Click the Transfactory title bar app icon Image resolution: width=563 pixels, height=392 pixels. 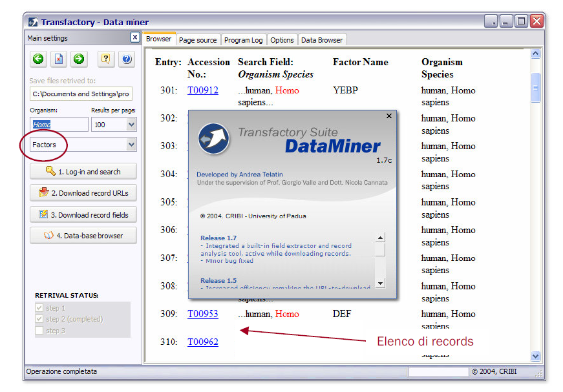pyautogui.click(x=33, y=22)
